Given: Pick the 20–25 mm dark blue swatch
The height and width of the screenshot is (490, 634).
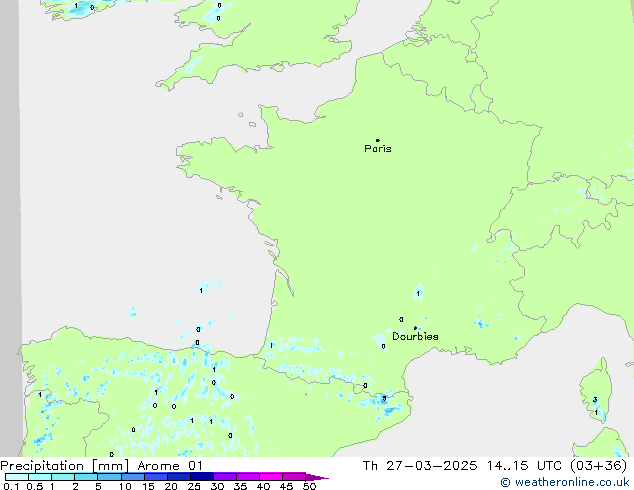Looking at the screenshot, I should pyautogui.click(x=179, y=477).
